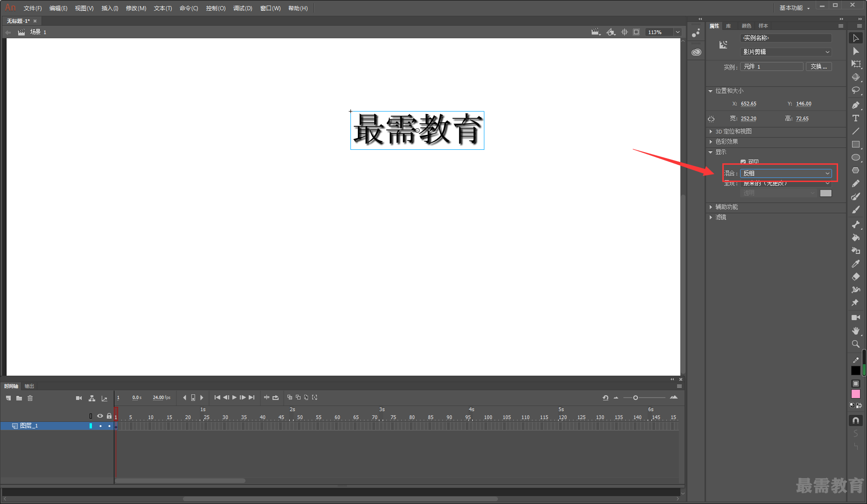Viewport: 867px width, 504px height.
Task: Select the PolyStar hexagon tool
Action: (x=855, y=170)
